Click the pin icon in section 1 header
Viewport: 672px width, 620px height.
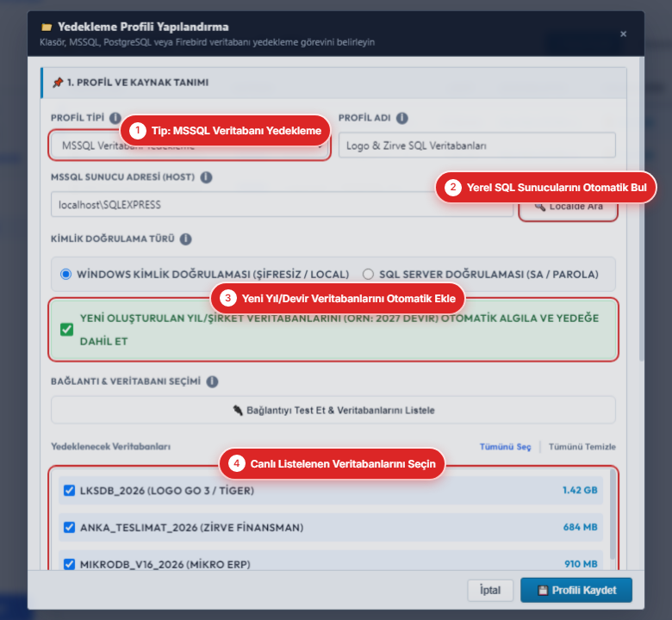click(58, 83)
